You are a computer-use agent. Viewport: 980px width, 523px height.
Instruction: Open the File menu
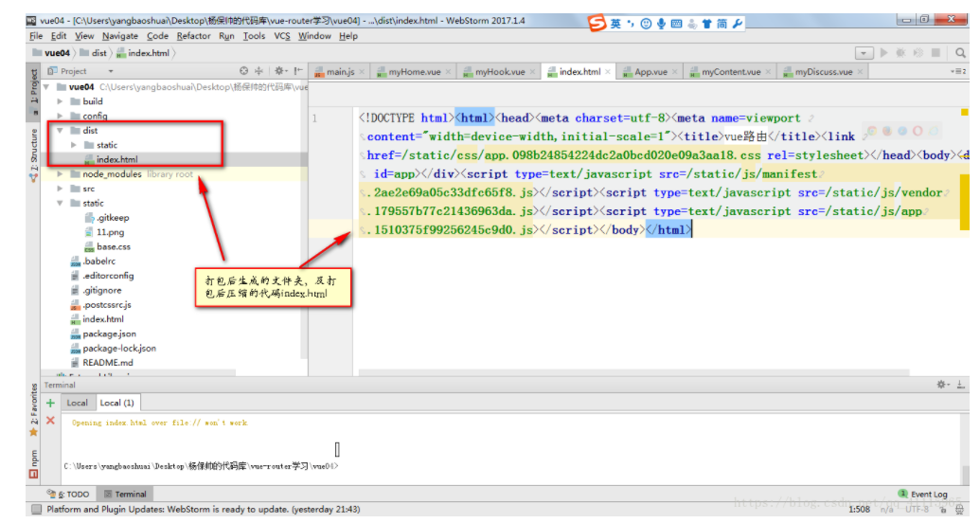(36, 36)
